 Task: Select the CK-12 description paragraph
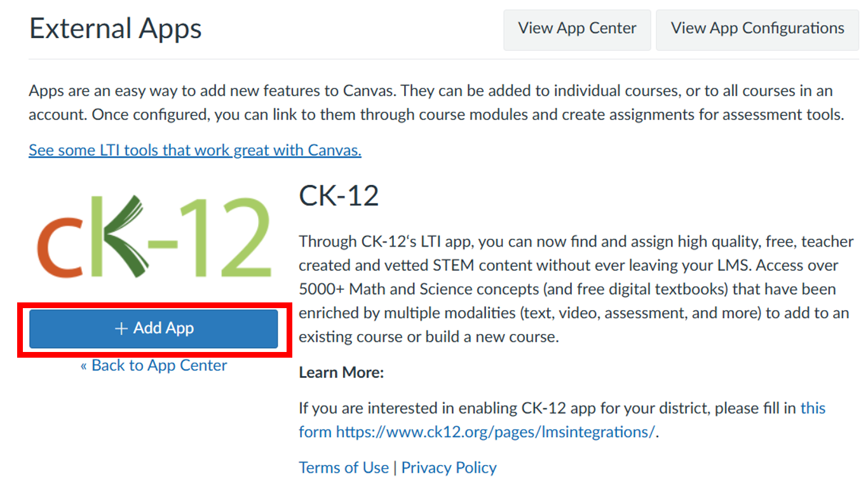(572, 288)
